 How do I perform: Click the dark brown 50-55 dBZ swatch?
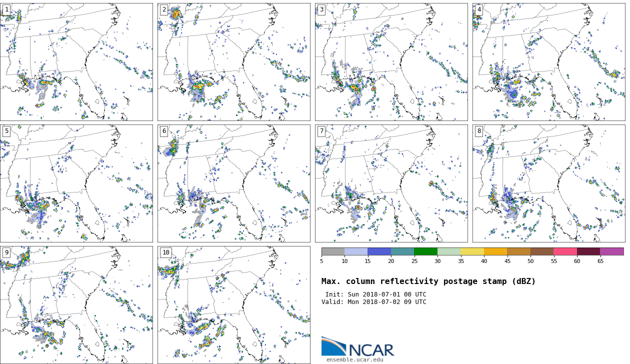(x=542, y=251)
